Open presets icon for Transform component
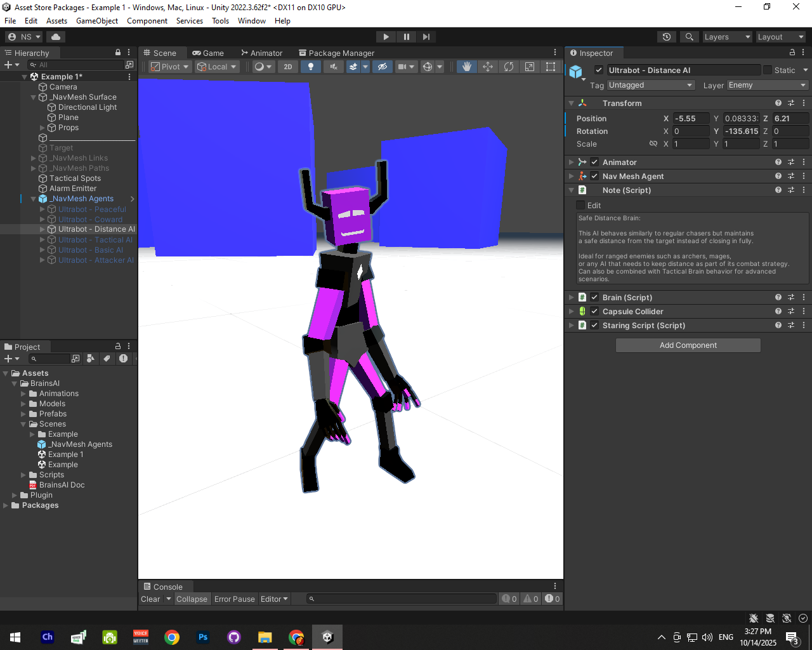This screenshot has height=650, width=812. 791,103
